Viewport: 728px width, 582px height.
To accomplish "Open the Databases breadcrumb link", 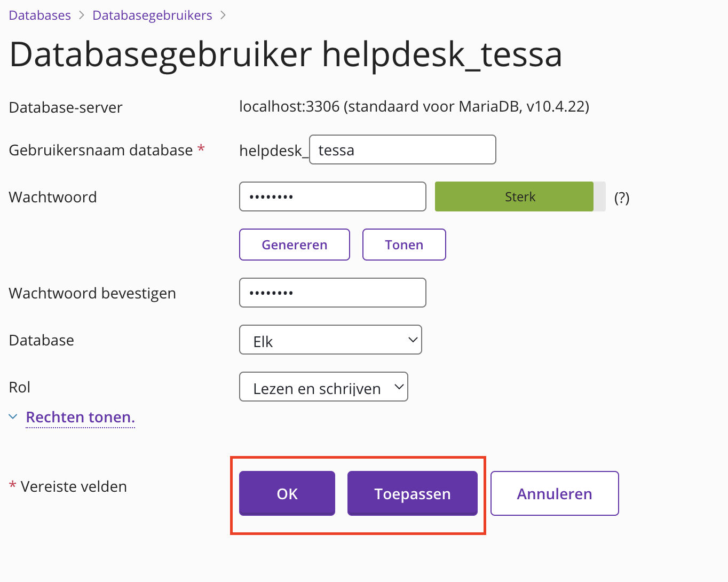I will [x=40, y=15].
